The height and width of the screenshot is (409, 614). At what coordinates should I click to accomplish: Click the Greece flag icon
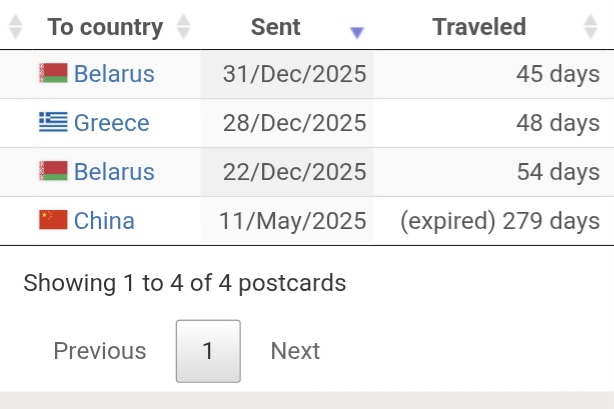53,122
